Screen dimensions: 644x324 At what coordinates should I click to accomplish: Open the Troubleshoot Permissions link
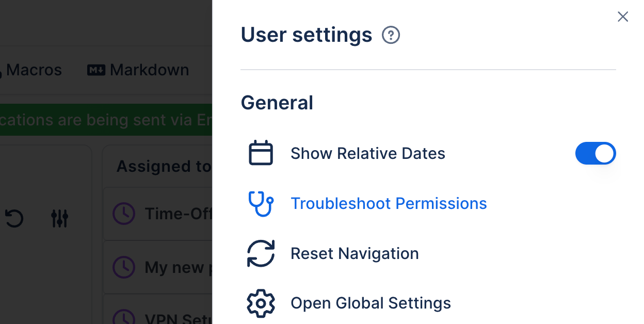389,203
